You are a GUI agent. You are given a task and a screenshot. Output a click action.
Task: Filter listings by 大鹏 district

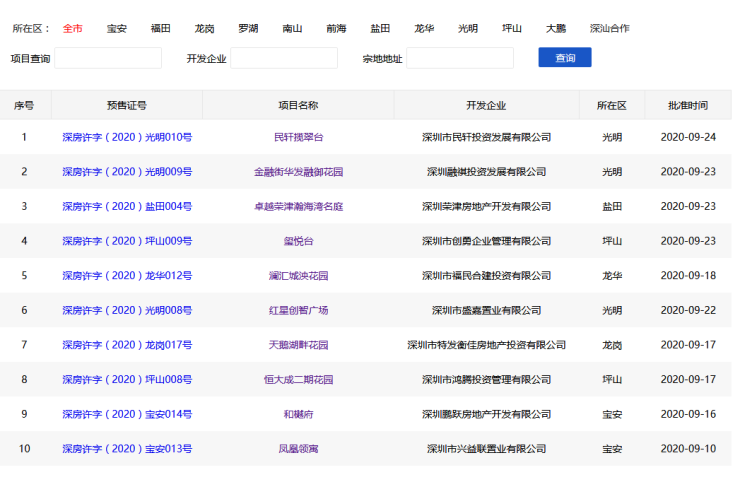click(556, 28)
